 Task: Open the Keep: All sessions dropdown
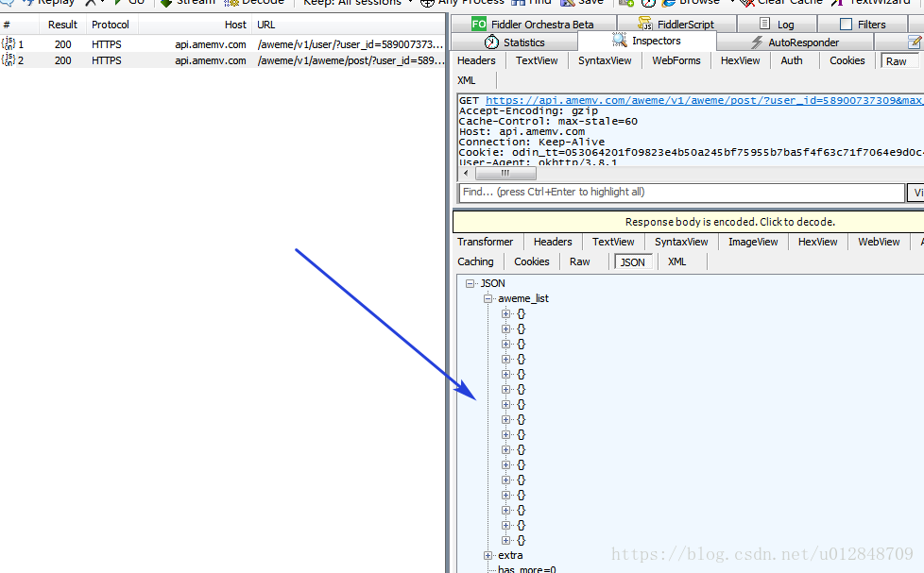tap(358, 2)
